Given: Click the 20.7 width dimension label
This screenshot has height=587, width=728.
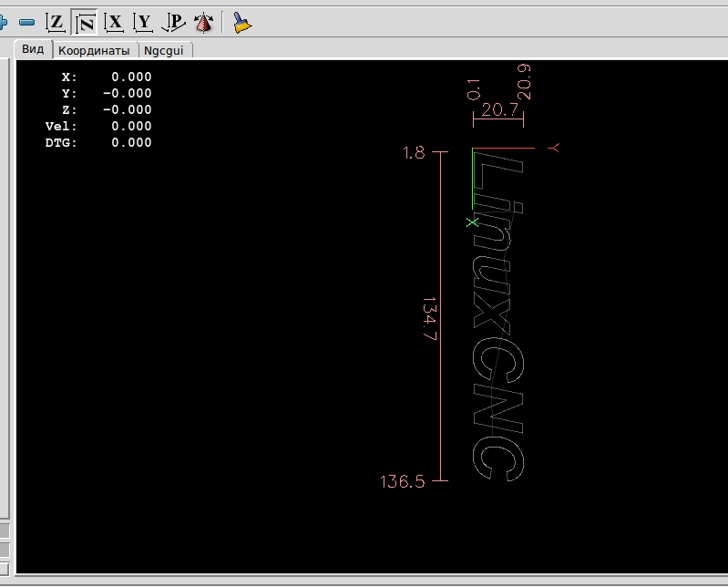Looking at the screenshot, I should pos(499,110).
